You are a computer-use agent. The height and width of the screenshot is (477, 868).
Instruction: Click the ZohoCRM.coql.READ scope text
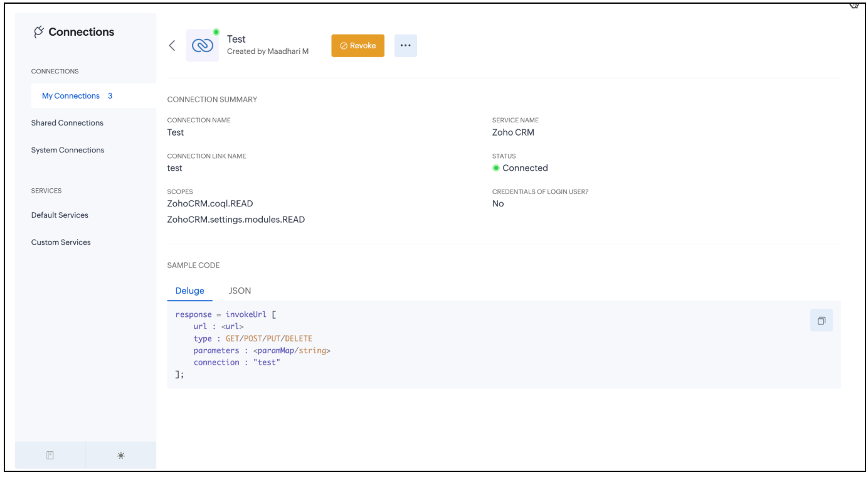coord(210,203)
